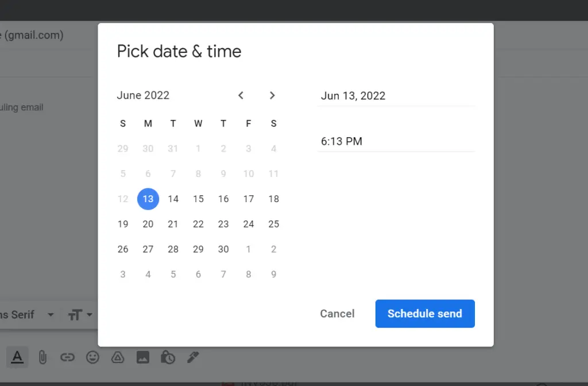Advance calendar to next month

click(x=272, y=95)
